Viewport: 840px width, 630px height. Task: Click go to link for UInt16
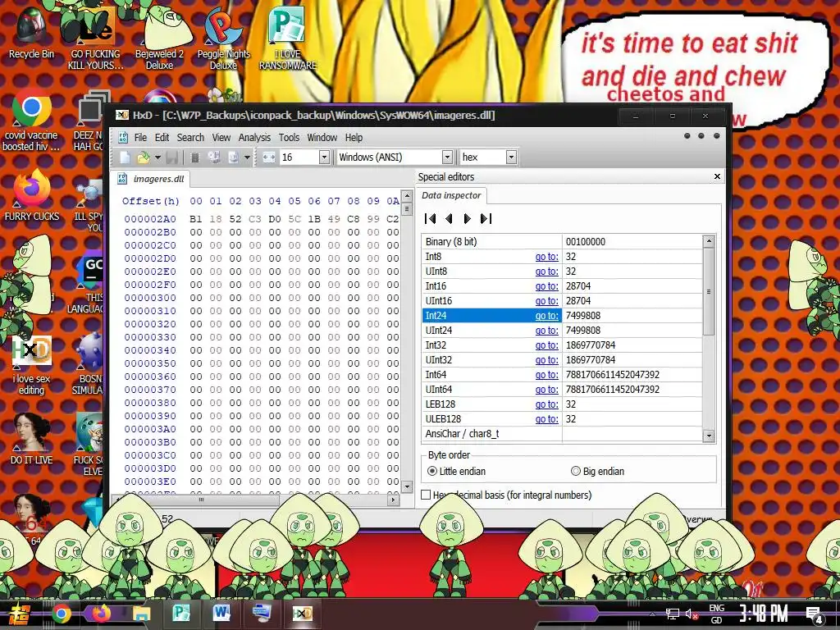pyautogui.click(x=546, y=301)
